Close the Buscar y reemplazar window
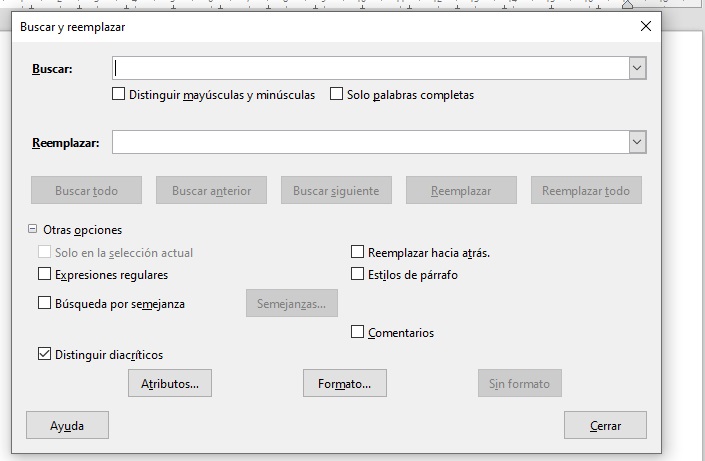Viewport: 705px width, 461px height. click(646, 27)
